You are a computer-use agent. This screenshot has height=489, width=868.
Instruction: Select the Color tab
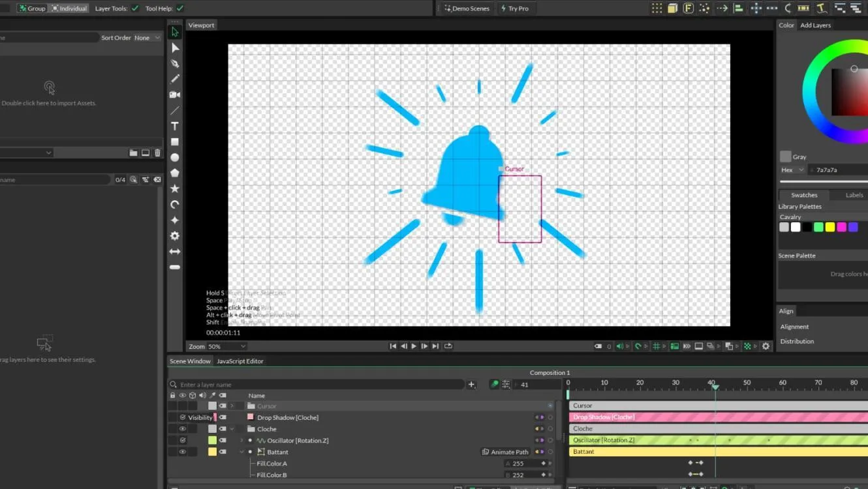tap(786, 25)
